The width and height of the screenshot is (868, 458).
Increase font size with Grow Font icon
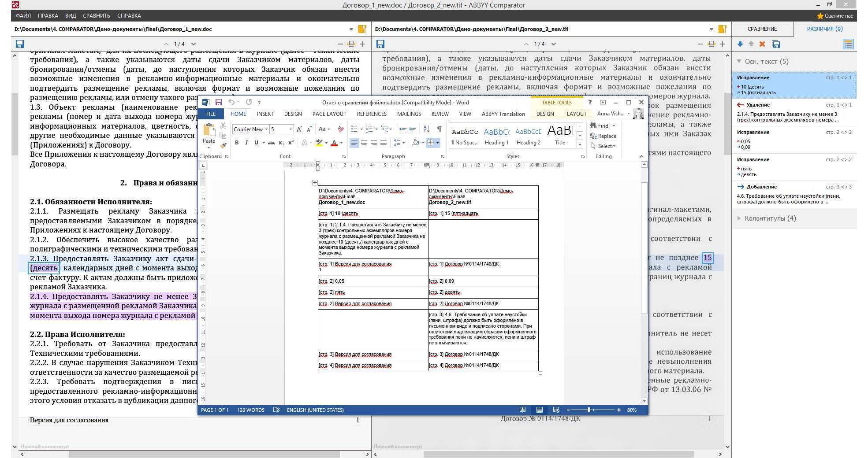(x=299, y=129)
